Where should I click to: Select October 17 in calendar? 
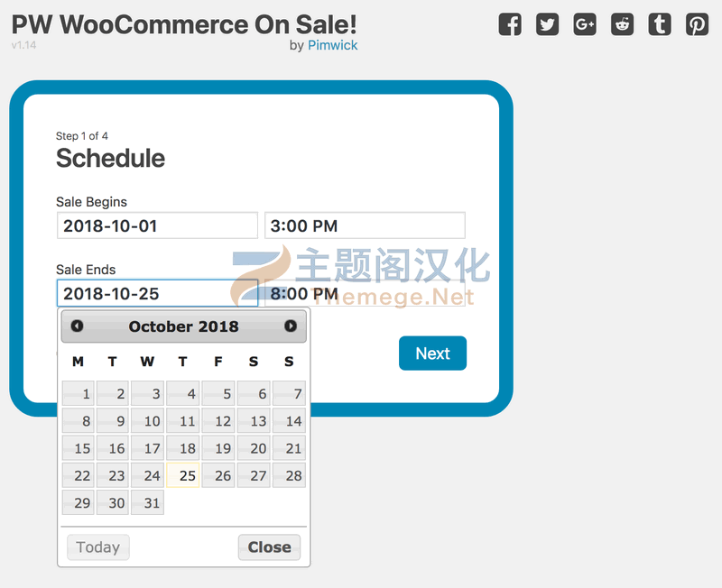pyautogui.click(x=147, y=448)
